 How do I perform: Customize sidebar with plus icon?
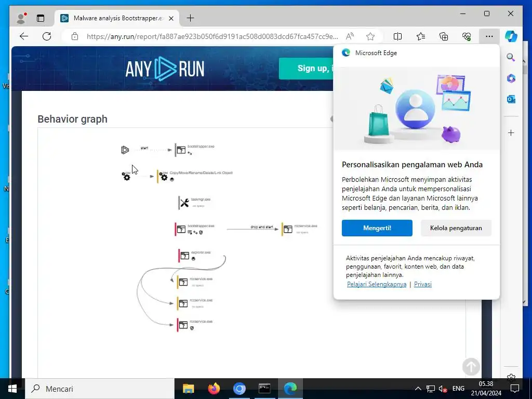[x=511, y=132]
